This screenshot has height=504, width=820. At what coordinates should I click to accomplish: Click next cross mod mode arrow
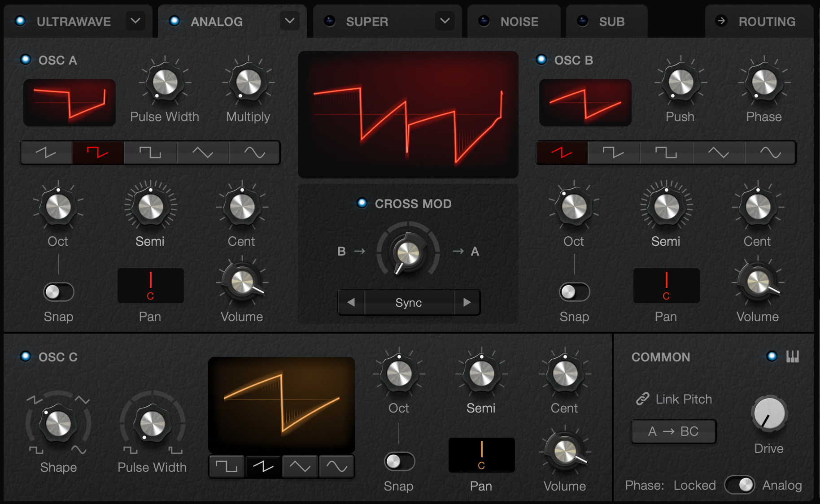click(467, 302)
